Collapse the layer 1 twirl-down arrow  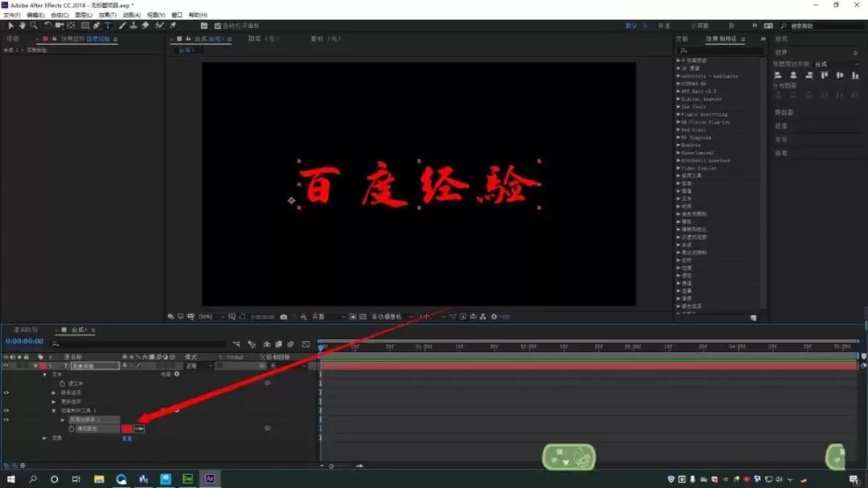pos(36,366)
